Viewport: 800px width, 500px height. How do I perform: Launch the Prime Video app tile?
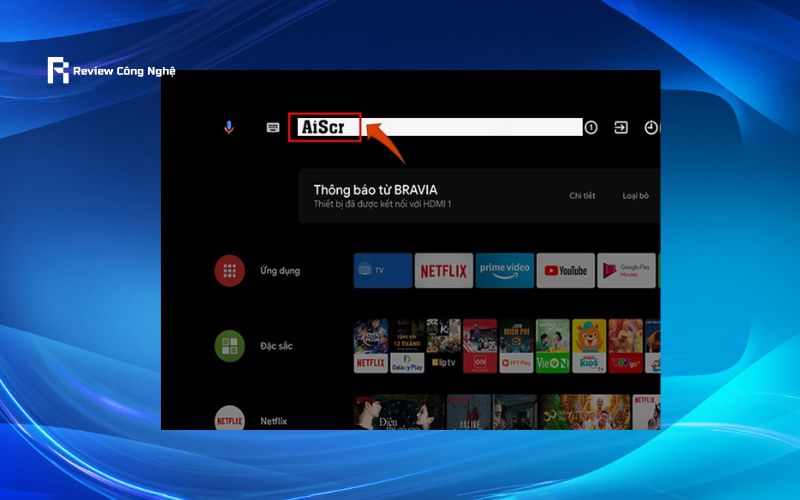(505, 270)
